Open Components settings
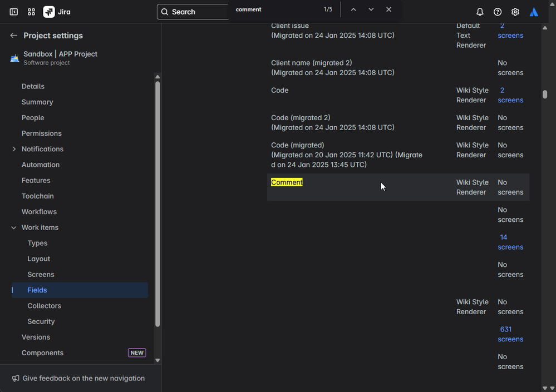 [x=42, y=353]
